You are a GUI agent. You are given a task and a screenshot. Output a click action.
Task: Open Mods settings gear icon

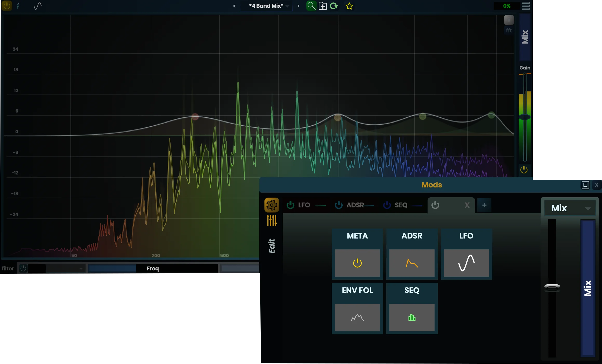pyautogui.click(x=272, y=205)
